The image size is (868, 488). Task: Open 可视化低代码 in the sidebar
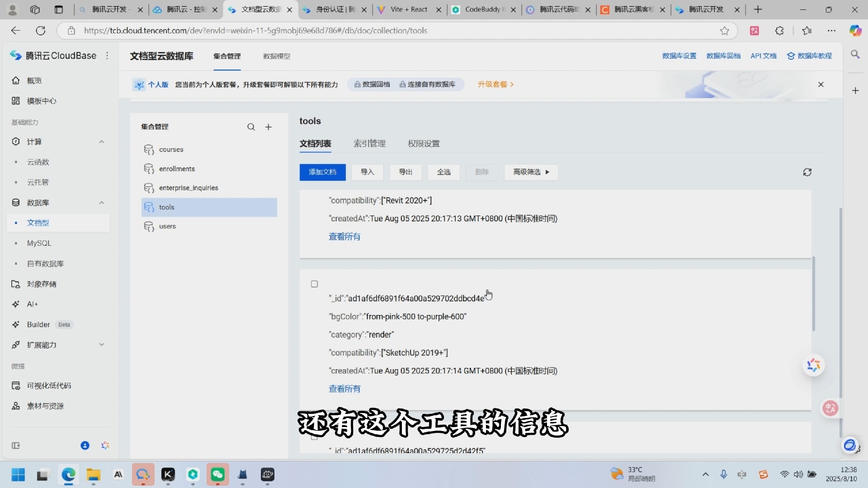coord(48,385)
